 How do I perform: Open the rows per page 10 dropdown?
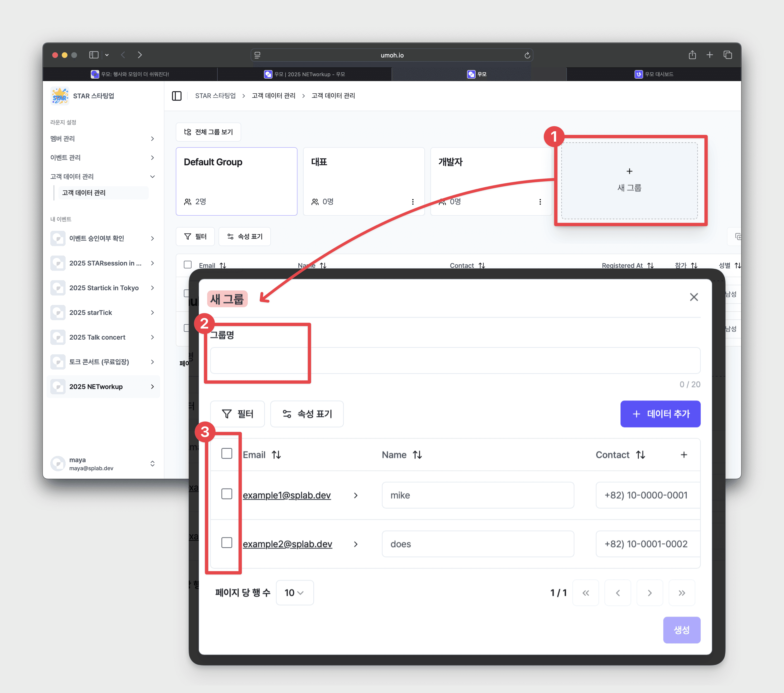tap(294, 593)
